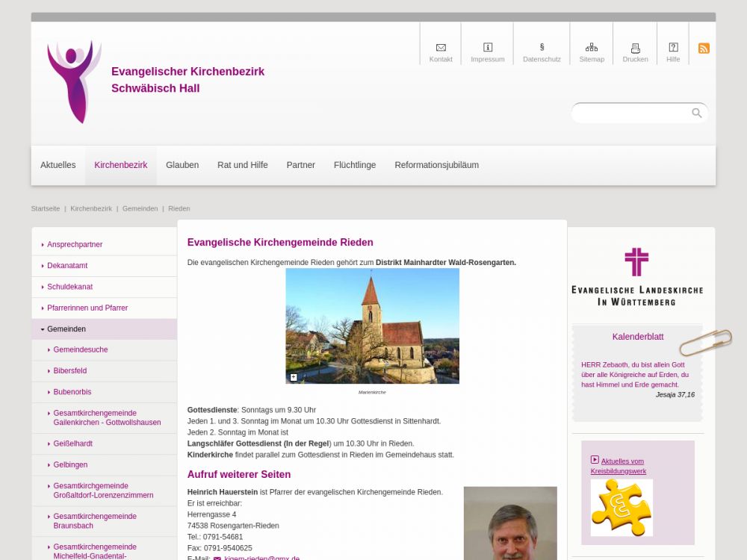The image size is (747, 560).
Task: Click into the search text field
Action: (x=631, y=113)
